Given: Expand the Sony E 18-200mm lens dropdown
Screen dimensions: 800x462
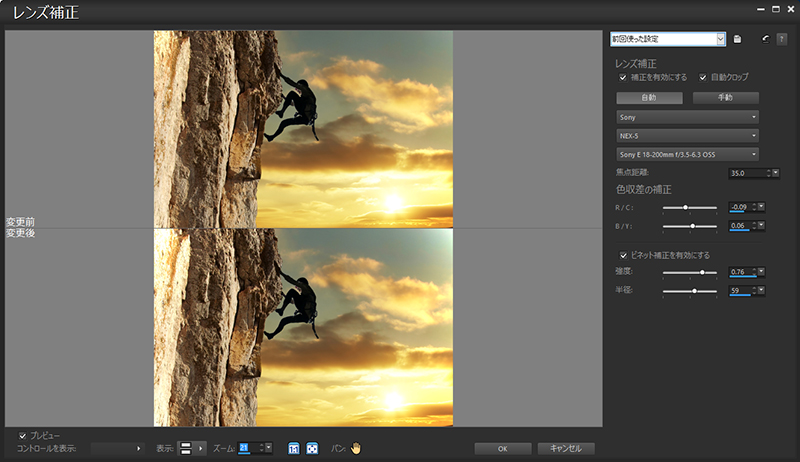Looking at the screenshot, I should (x=687, y=155).
